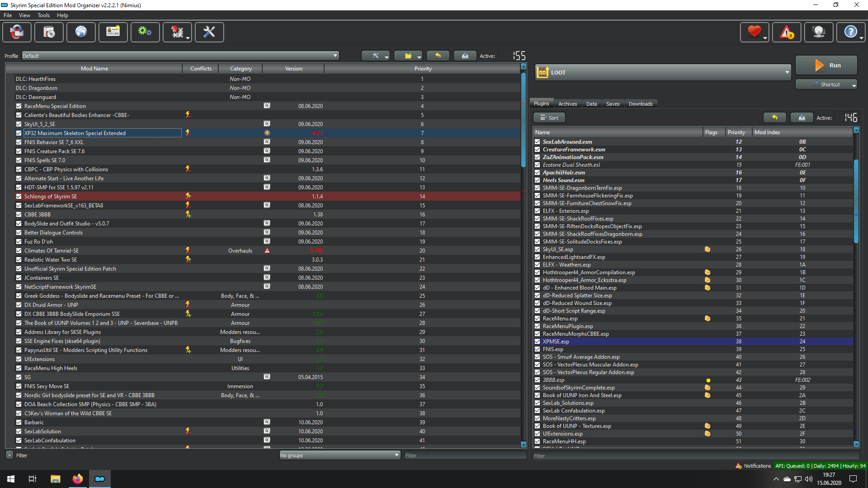Image resolution: width=868 pixels, height=488 pixels.
Task: Click the restore backup icon in plugins panel
Action: point(775,117)
